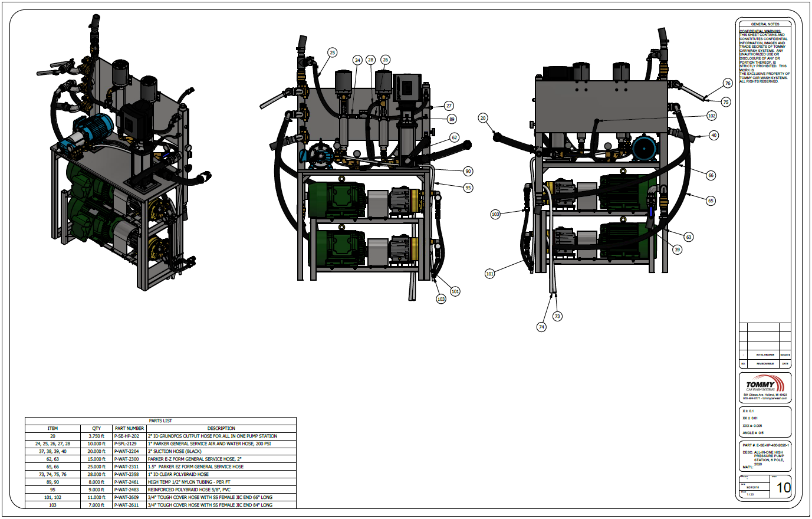Click the 2" SUCTION HOSE (BLACK) description
This screenshot has height=519, width=812.
tap(175, 451)
